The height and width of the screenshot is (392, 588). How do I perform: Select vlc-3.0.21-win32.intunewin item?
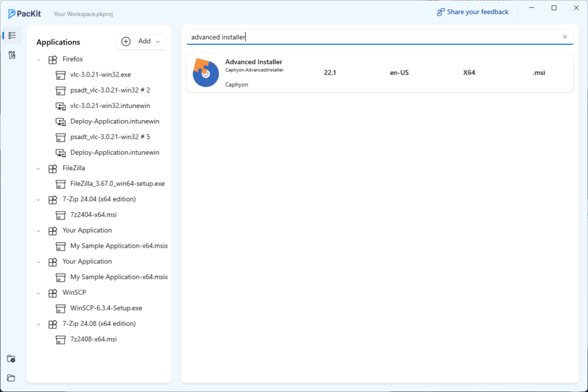pyautogui.click(x=110, y=106)
